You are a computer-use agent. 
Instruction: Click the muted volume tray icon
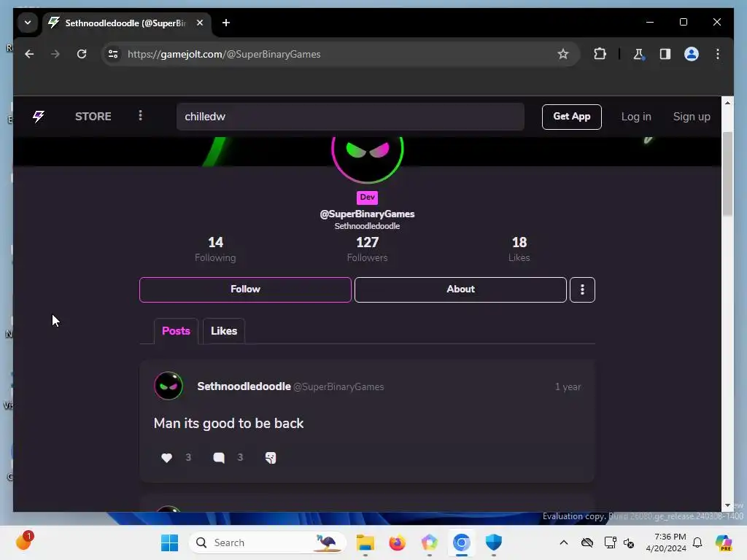click(629, 542)
